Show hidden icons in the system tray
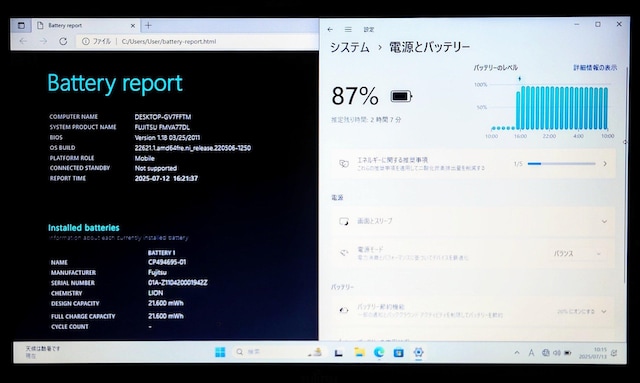Image resolution: width=640 pixels, height=383 pixels. click(x=517, y=352)
